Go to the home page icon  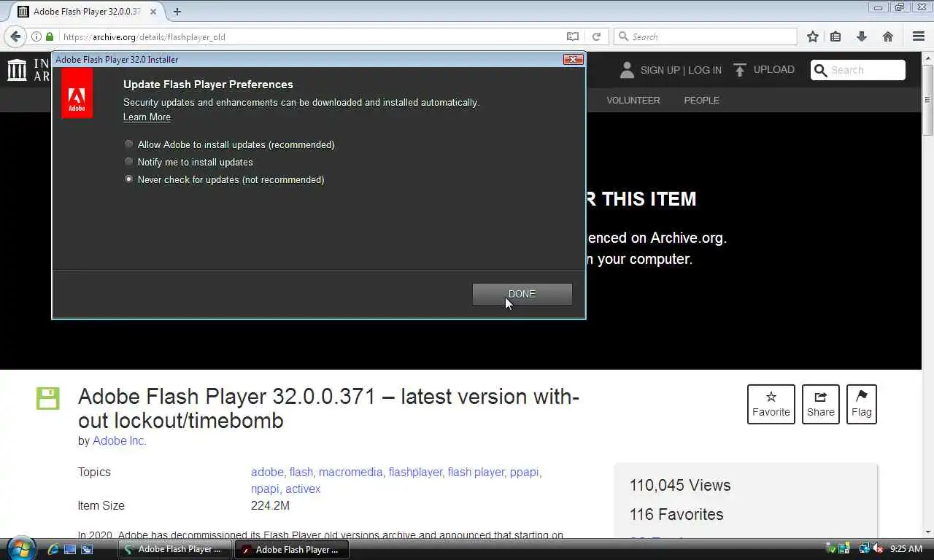click(888, 36)
